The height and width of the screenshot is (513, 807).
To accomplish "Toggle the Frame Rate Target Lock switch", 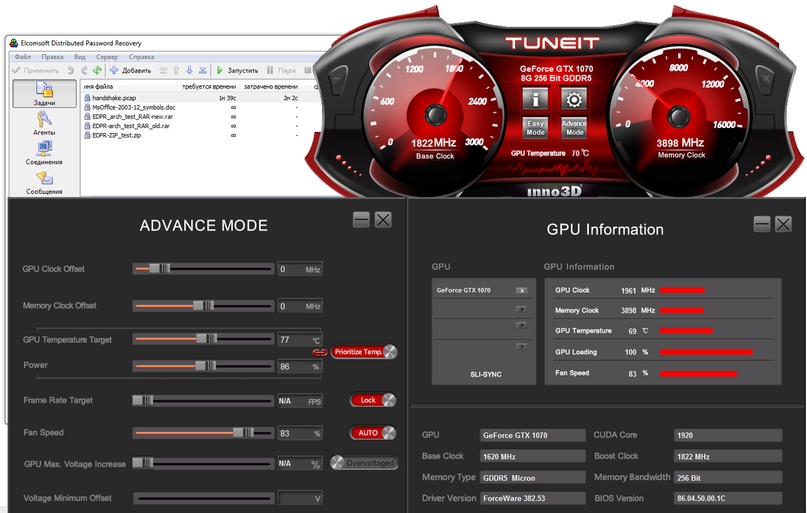I will (x=373, y=400).
